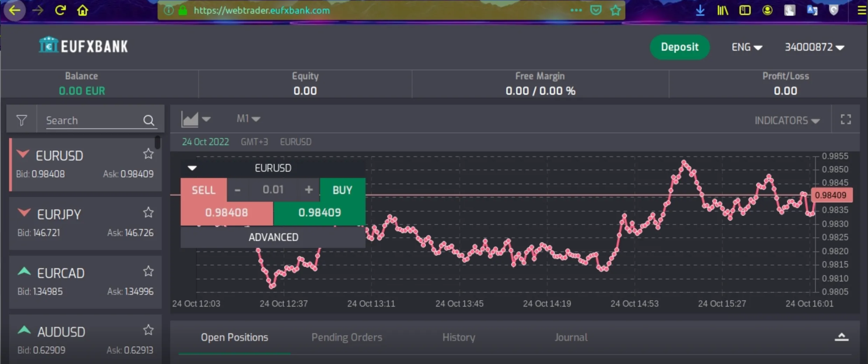Switch to Open Positions tab

point(234,337)
